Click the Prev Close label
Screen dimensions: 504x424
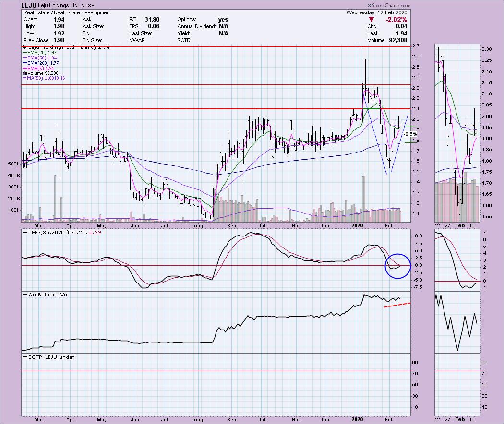pyautogui.click(x=36, y=40)
